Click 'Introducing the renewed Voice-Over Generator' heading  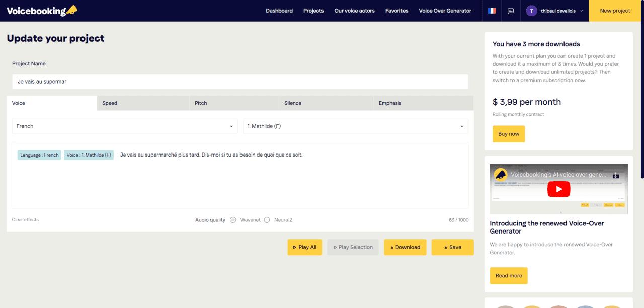pyautogui.click(x=547, y=227)
